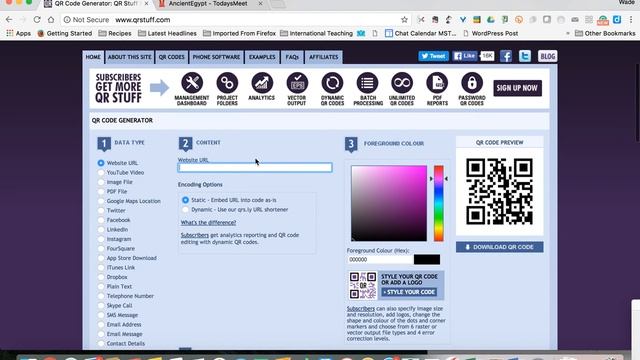The image size is (640, 360).
Task: Select the Plain Text data type
Action: tap(101, 287)
